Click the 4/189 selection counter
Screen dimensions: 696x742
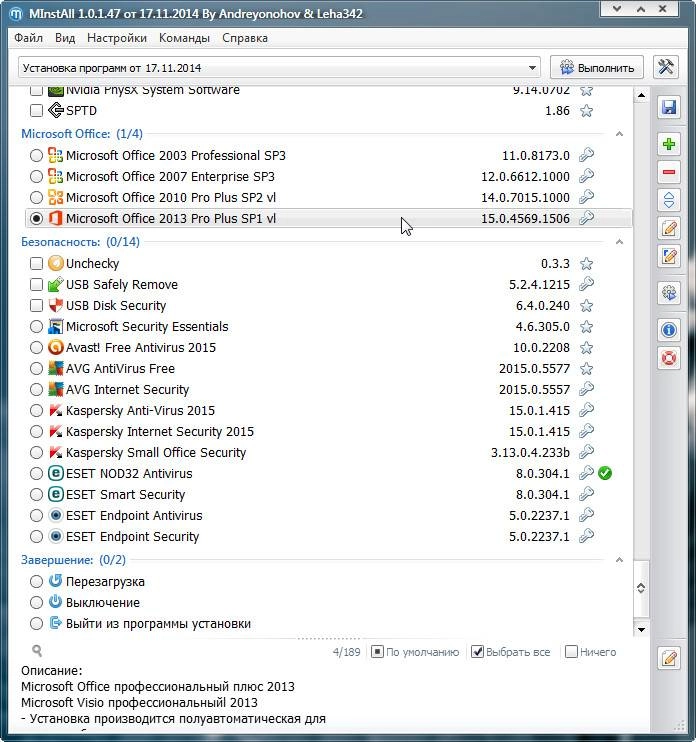point(346,652)
